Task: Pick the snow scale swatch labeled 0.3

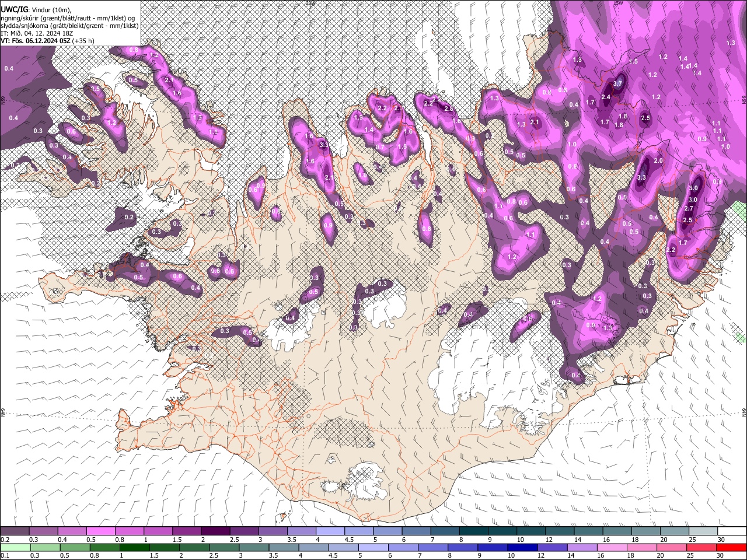Action: pyautogui.click(x=43, y=531)
